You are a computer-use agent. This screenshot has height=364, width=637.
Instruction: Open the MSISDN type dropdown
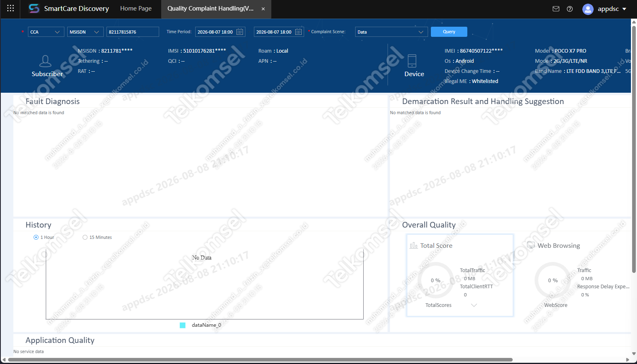pos(85,32)
